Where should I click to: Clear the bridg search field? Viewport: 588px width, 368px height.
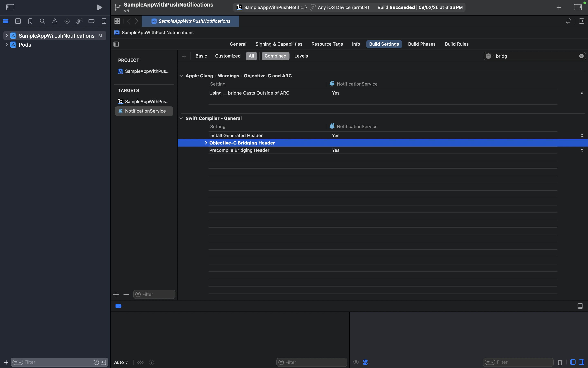coord(581,56)
